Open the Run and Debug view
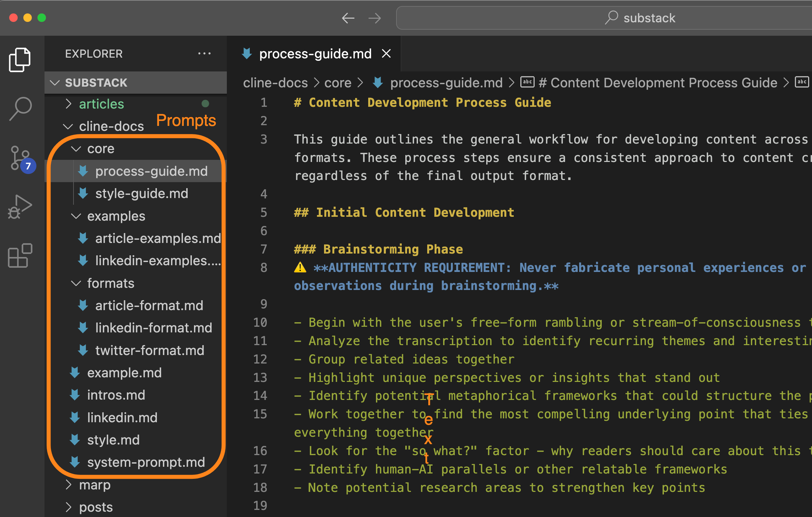This screenshot has width=812, height=517. pyautogui.click(x=20, y=207)
